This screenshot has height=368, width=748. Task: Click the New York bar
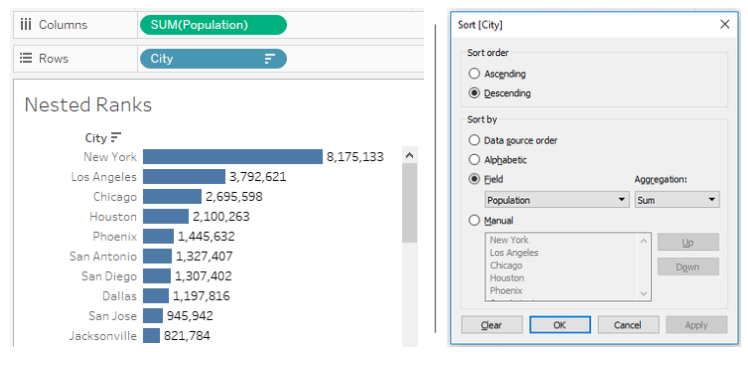pyautogui.click(x=233, y=157)
